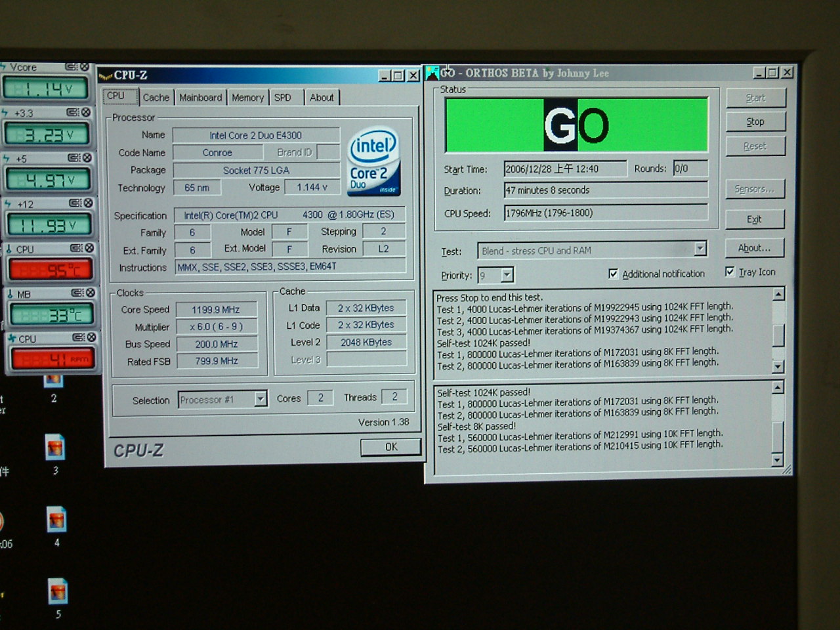The image size is (840, 630).
Task: Open settings icon on CPU temperature sensor
Action: [x=77, y=248]
